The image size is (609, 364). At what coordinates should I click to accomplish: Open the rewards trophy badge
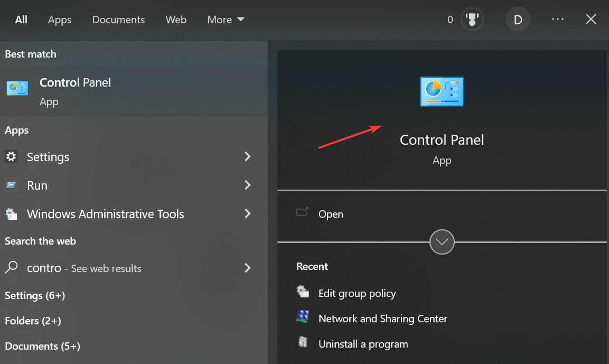pyautogui.click(x=472, y=19)
